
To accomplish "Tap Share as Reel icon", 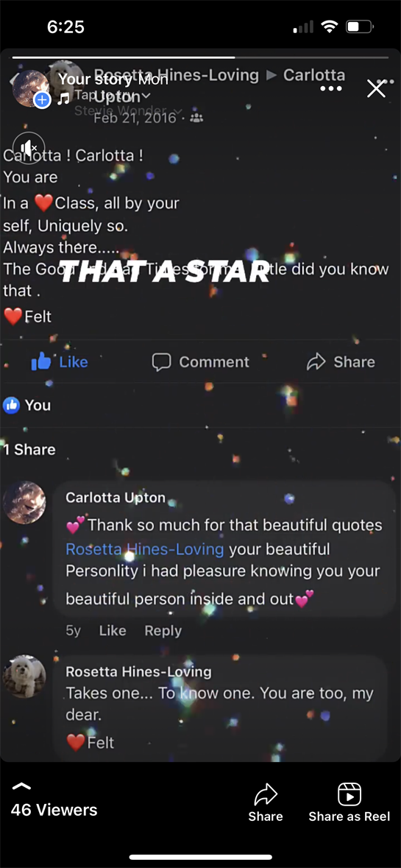I will click(349, 794).
